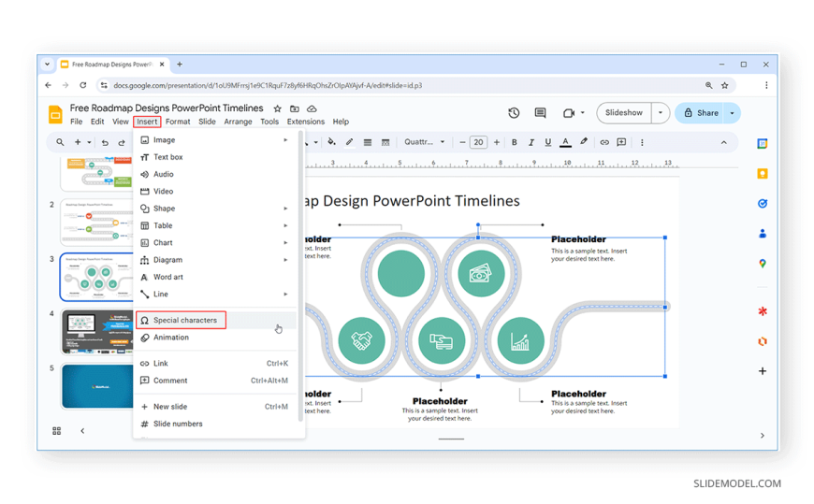
Task: Open the more options three-dot toolbar icon
Action: pyautogui.click(x=642, y=142)
